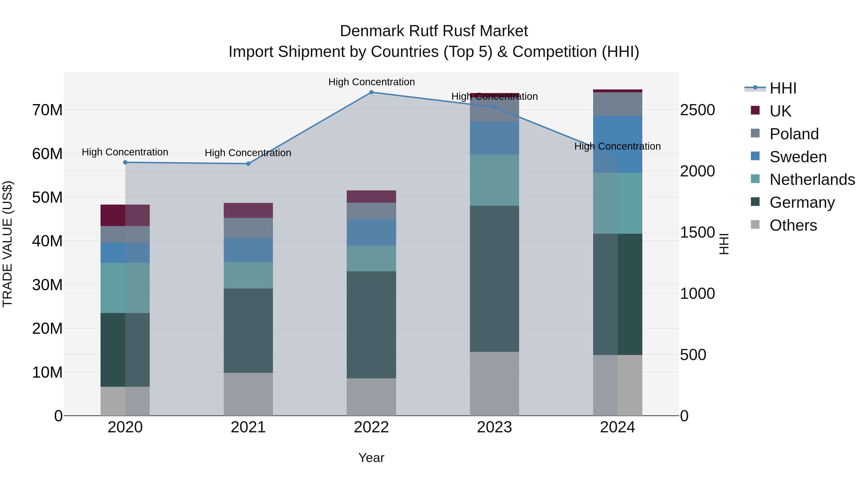Click the 2020 Germany bar segment

click(x=125, y=350)
